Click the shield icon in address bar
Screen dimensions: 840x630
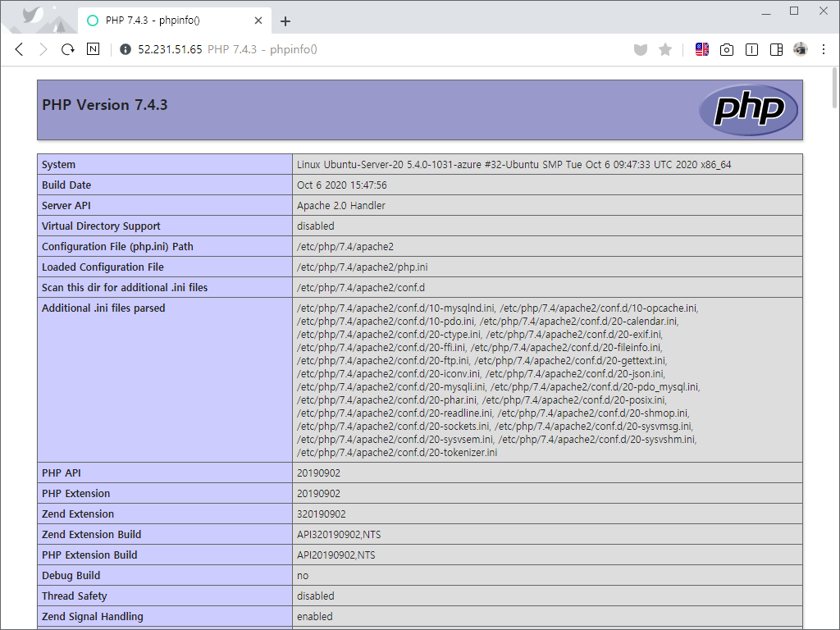pyautogui.click(x=641, y=50)
